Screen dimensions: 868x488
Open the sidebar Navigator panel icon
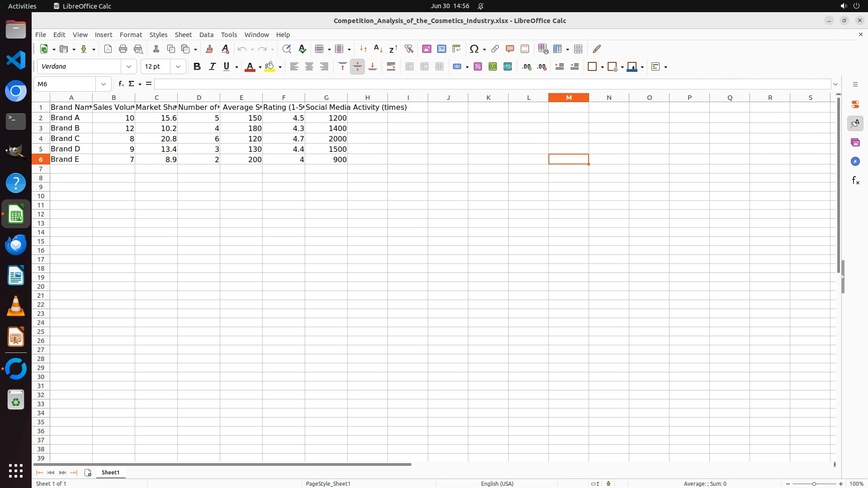[855, 162]
